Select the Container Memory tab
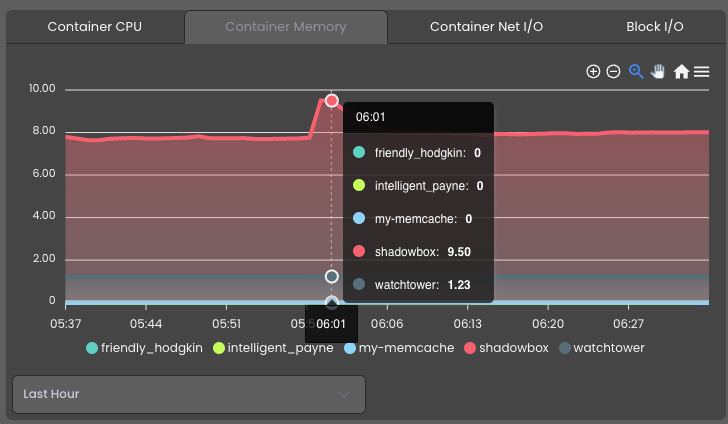 pos(286,27)
